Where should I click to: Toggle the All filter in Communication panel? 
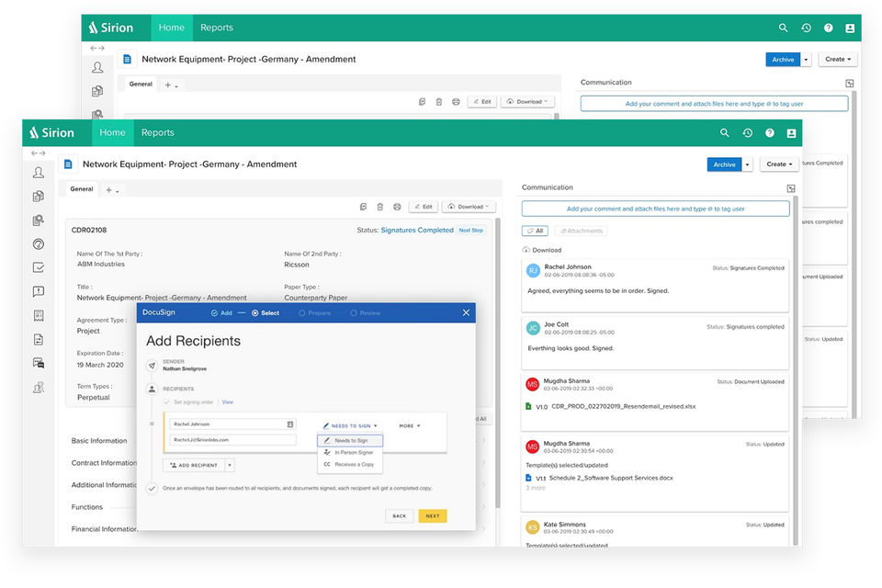pos(535,231)
